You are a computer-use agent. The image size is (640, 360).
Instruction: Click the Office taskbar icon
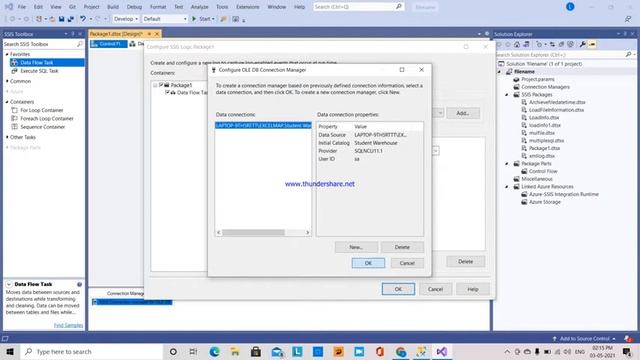(x=380, y=351)
